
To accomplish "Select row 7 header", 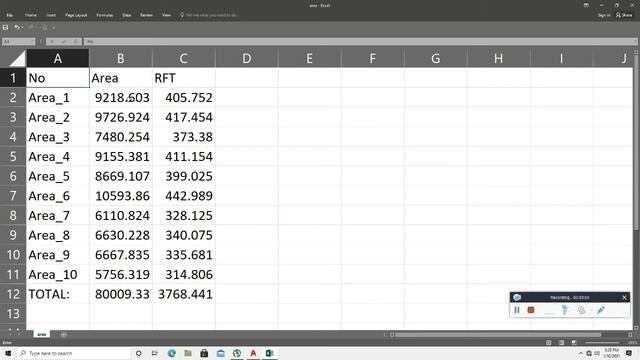I will 13,196.
